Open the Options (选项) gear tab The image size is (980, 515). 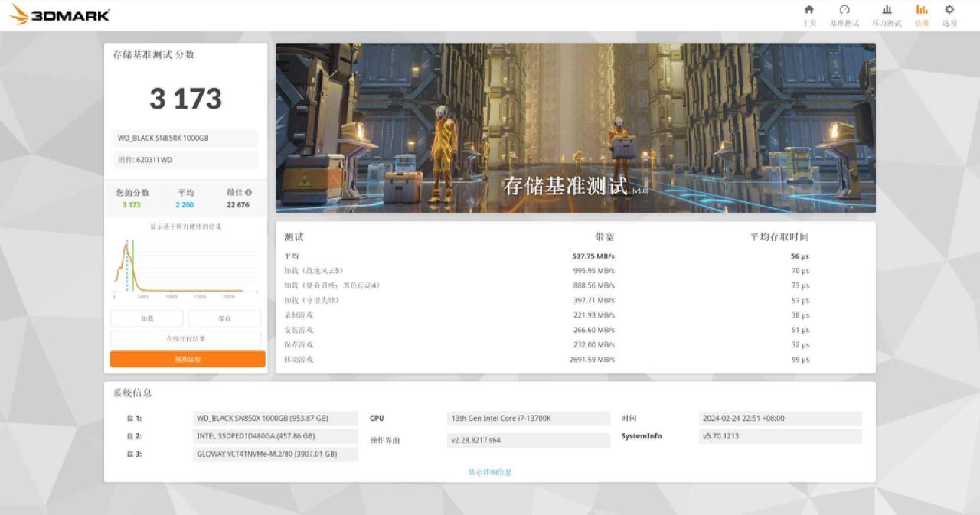[949, 15]
